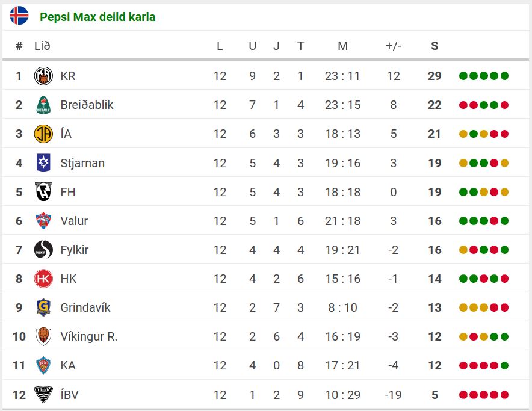The height and width of the screenshot is (411, 532).
Task: Click the Breiðablik club logo
Action: [x=43, y=105]
